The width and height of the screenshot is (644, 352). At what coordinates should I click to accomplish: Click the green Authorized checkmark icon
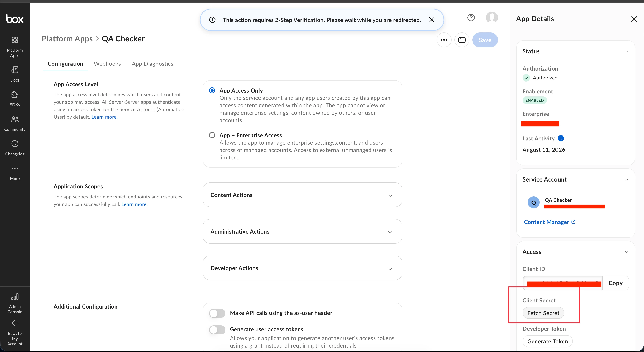pyautogui.click(x=526, y=78)
